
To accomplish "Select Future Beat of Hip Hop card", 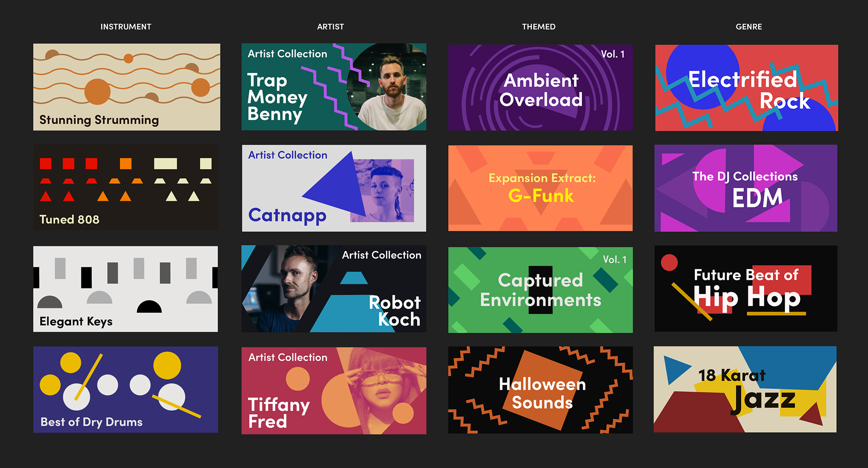I will (746, 288).
